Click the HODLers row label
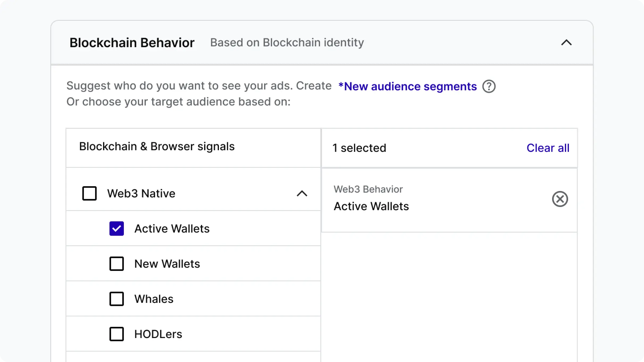Viewport: 644px width, 362px height. (x=158, y=334)
